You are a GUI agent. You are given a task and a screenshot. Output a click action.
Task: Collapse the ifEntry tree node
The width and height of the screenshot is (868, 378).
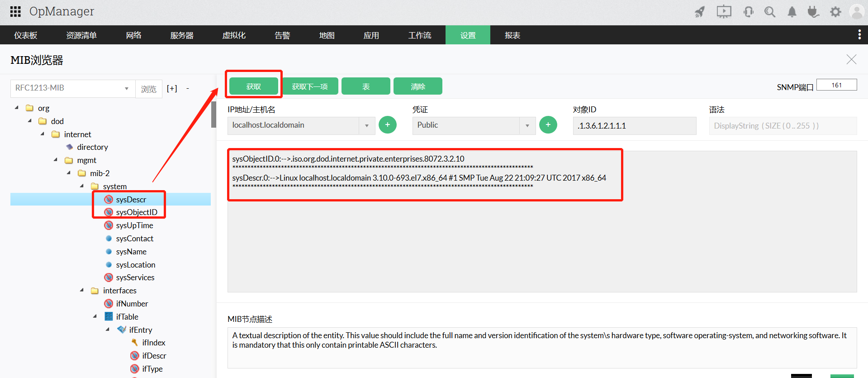click(x=108, y=330)
